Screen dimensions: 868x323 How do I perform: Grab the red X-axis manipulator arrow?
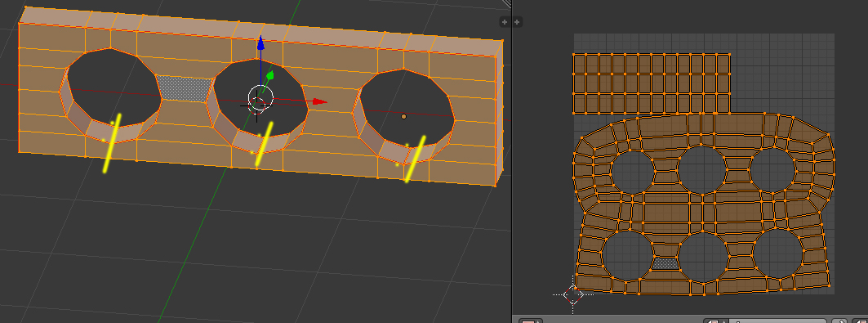click(319, 101)
